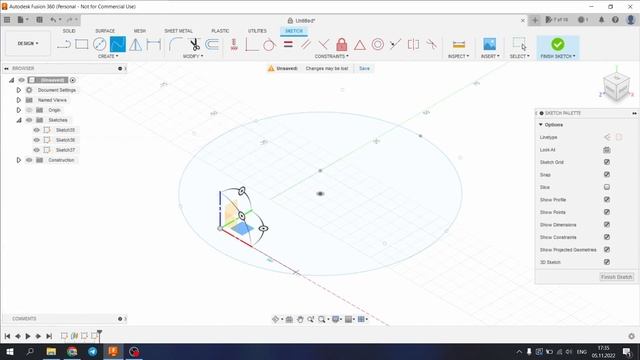
Task: Switch to the MESH tab
Action: [x=140, y=31]
